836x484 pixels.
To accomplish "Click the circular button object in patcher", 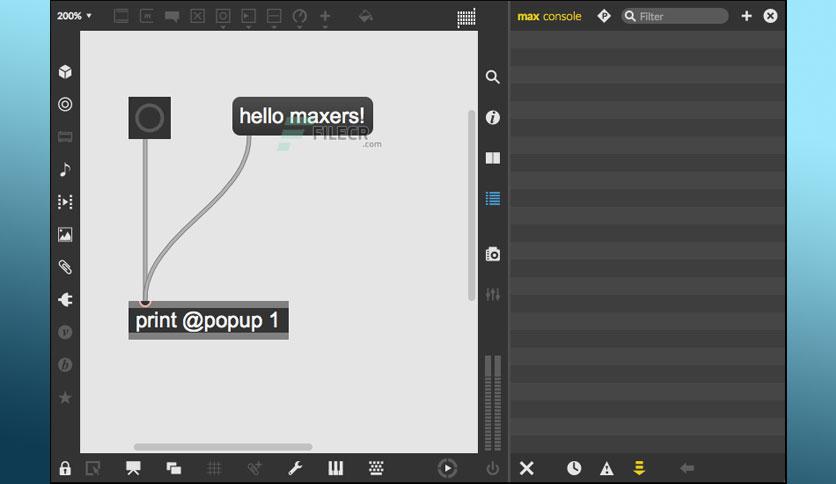I will (x=150, y=118).
